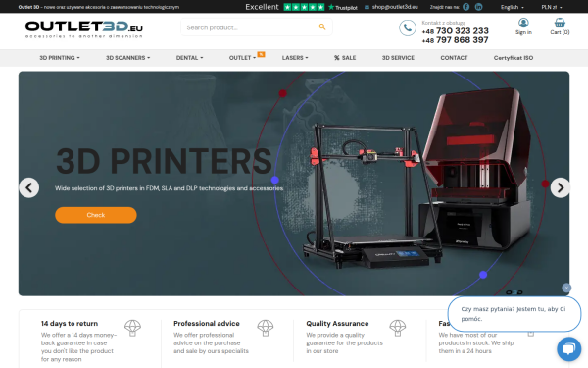588x368 pixels.
Task: Click phone number +48 797 868 397
Action: pyautogui.click(x=456, y=40)
